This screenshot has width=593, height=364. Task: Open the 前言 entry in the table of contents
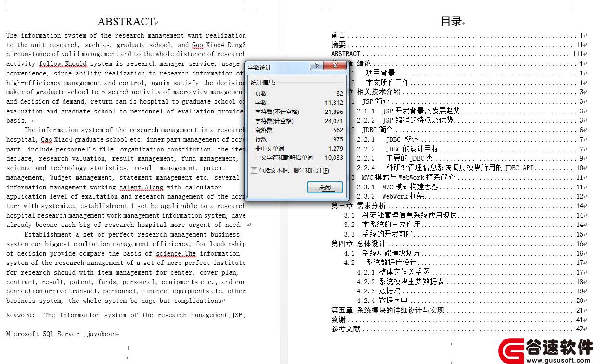click(457, 35)
